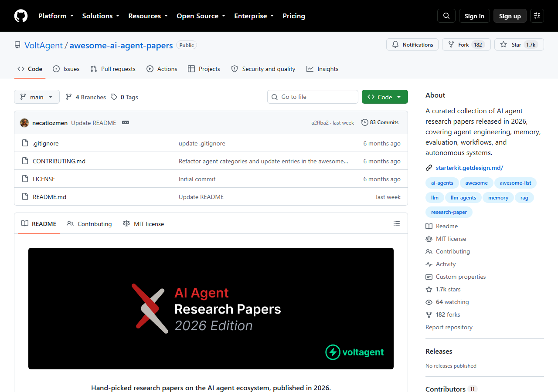
Task: Focus the Go to file search field
Action: tap(313, 97)
